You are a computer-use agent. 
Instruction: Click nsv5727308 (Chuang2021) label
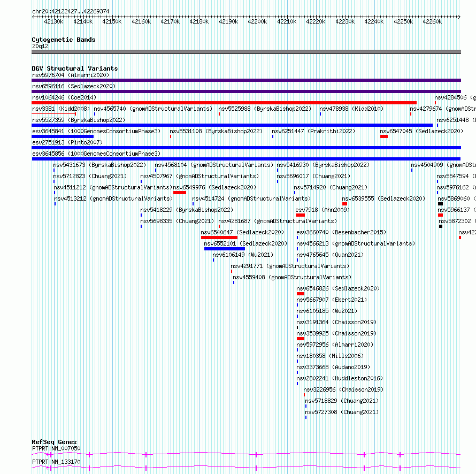tap(342, 412)
